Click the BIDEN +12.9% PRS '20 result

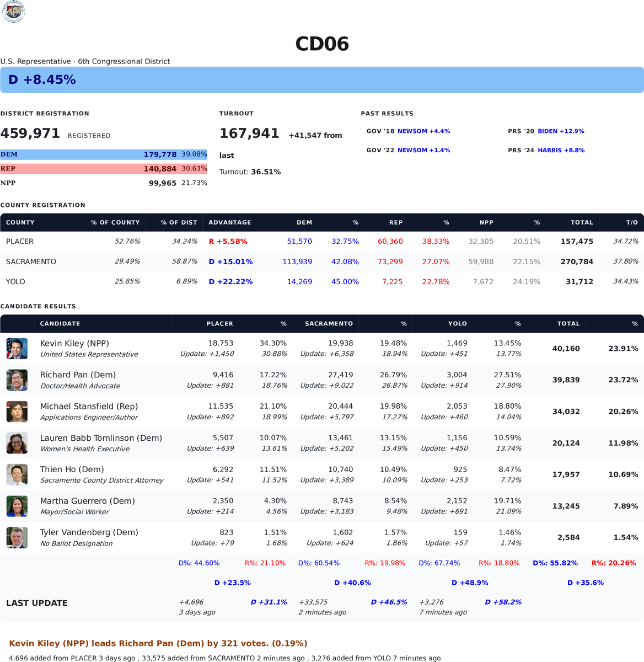click(x=561, y=131)
